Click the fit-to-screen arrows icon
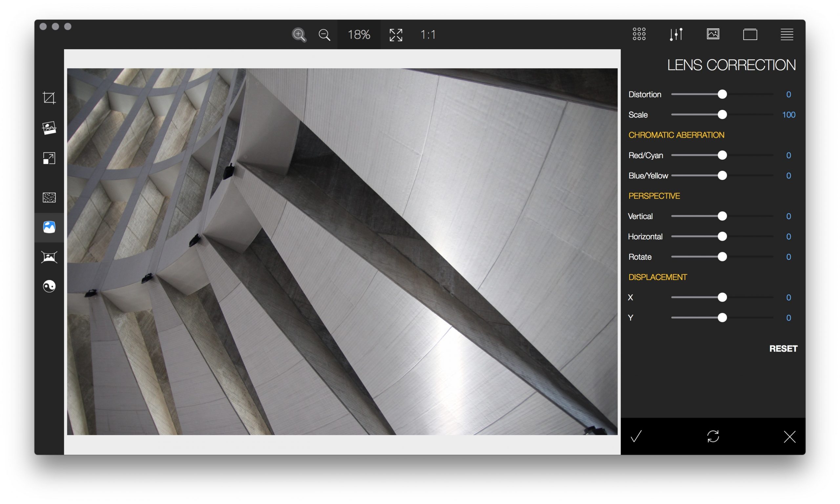The width and height of the screenshot is (840, 504). 395,35
